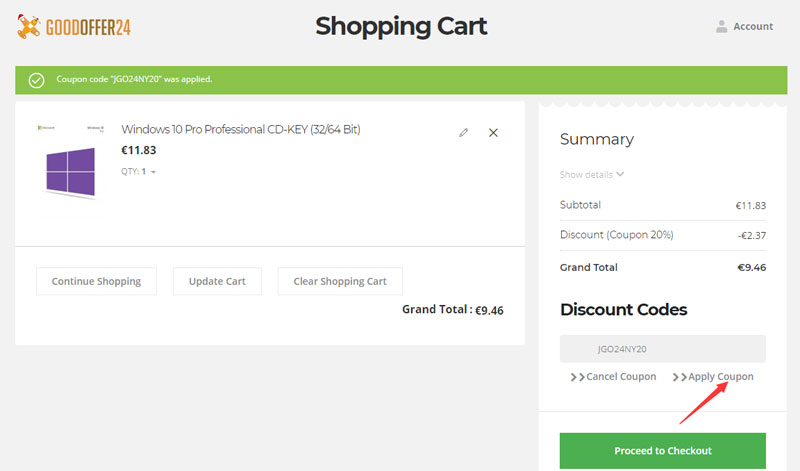The height and width of the screenshot is (471, 800).
Task: Click Proceed to Checkout button
Action: 663,451
